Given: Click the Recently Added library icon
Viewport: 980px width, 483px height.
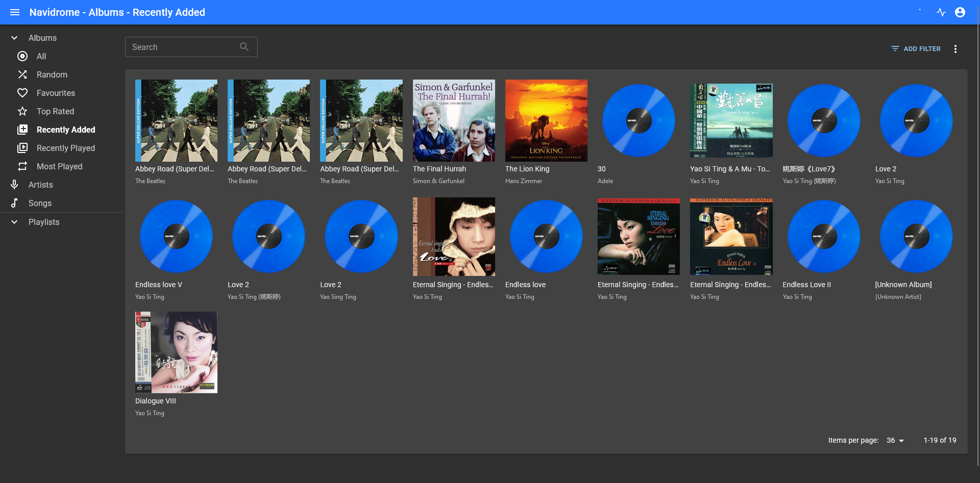Looking at the screenshot, I should 22,130.
